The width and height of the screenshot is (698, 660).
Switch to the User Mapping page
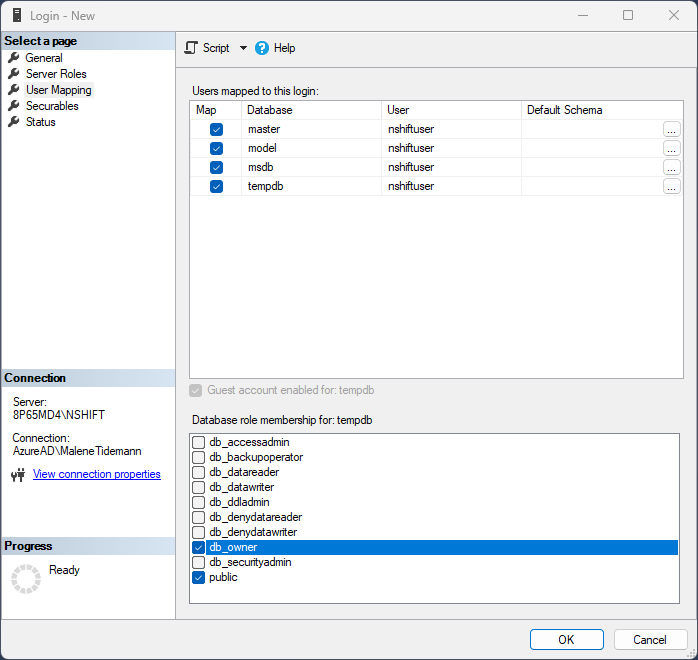tap(58, 90)
